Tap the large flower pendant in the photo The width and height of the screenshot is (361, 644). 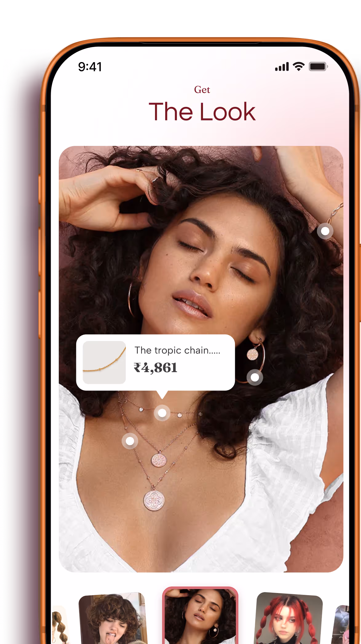click(154, 501)
